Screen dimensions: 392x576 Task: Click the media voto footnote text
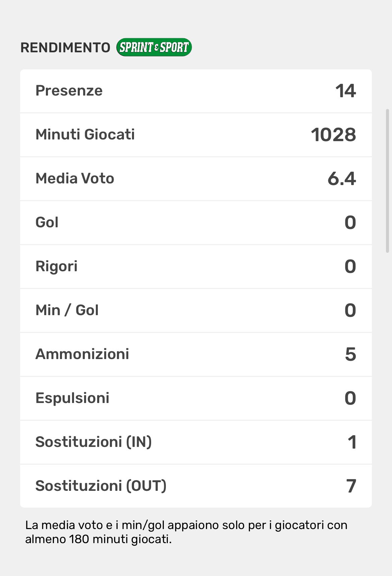click(186, 532)
